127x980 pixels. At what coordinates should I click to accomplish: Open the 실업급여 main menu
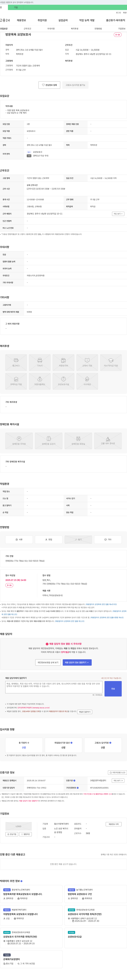[x=63, y=20]
